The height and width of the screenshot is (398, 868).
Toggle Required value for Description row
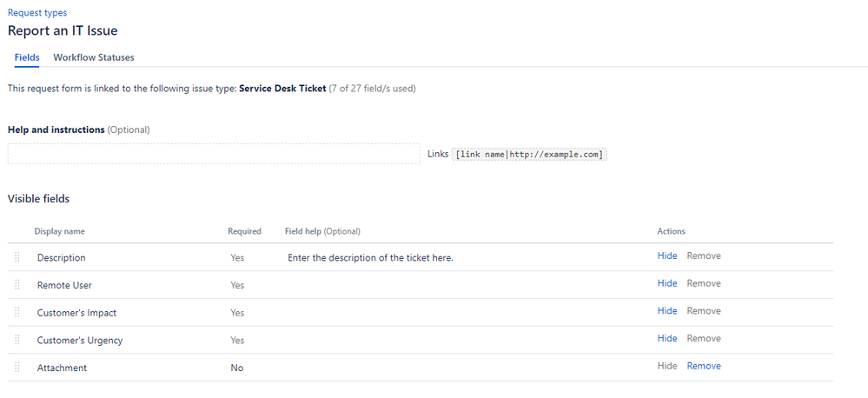pos(237,258)
